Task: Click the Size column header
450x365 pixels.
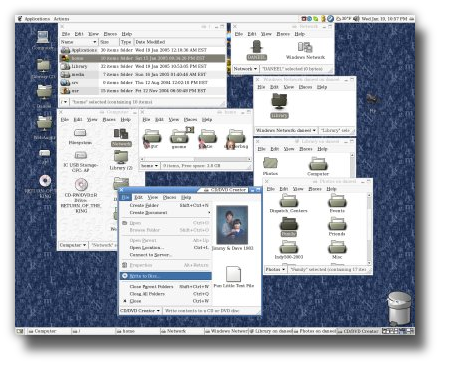Action: coord(108,42)
